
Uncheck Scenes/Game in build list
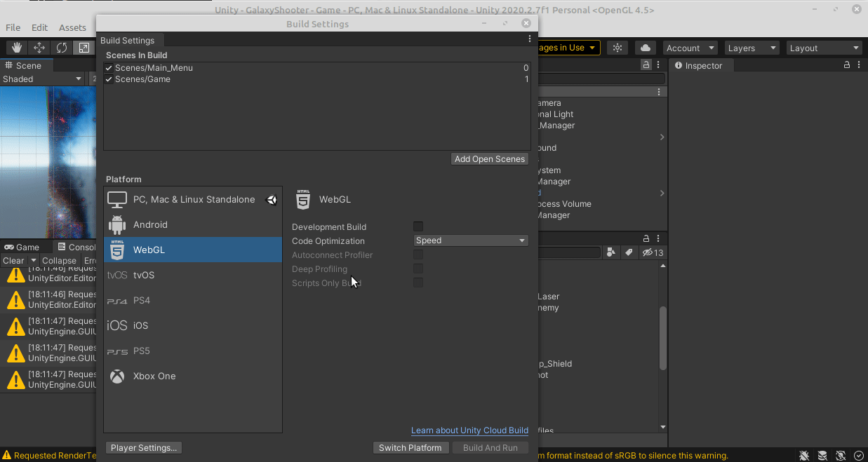[109, 79]
